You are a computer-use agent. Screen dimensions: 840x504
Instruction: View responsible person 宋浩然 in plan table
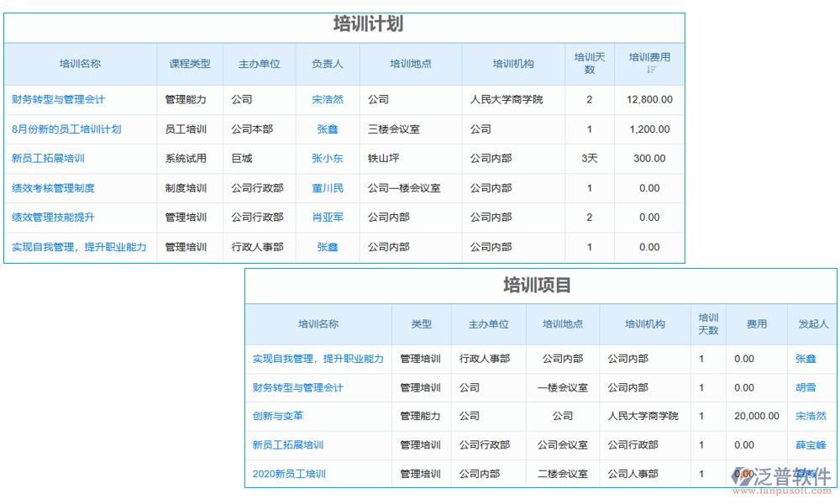tap(326, 99)
